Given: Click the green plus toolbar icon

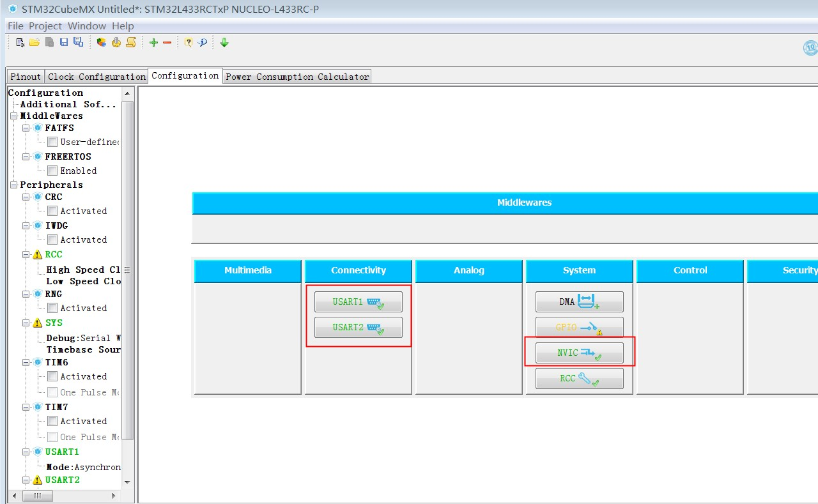Looking at the screenshot, I should click(153, 43).
